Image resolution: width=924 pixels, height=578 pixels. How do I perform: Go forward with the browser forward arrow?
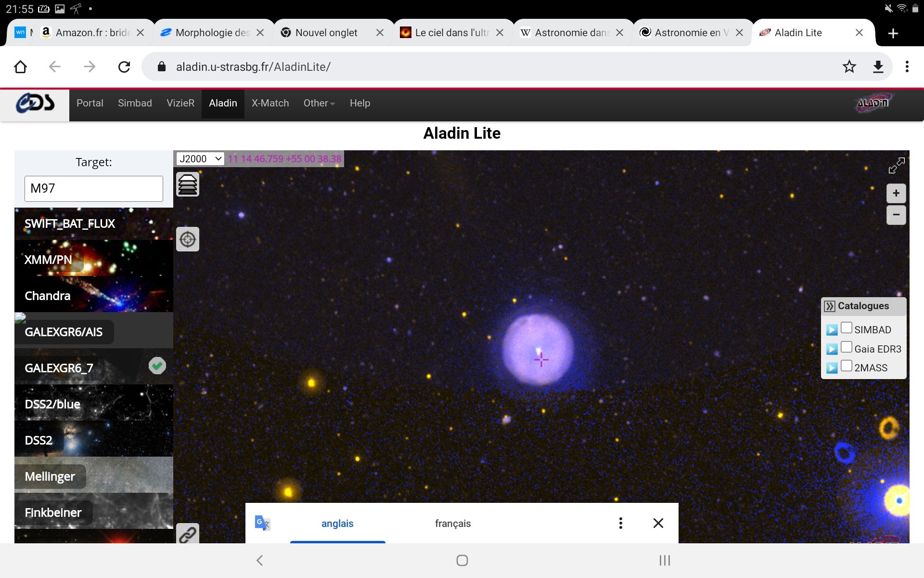(x=90, y=66)
